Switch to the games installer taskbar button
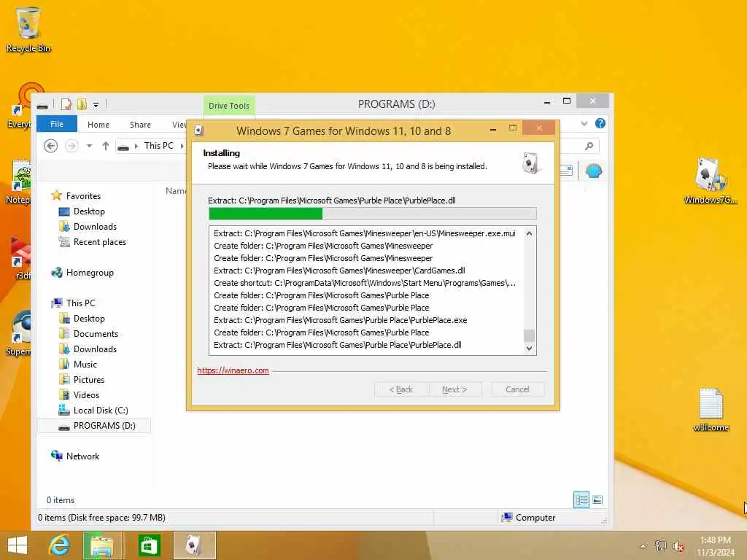The image size is (747, 560). click(x=194, y=545)
